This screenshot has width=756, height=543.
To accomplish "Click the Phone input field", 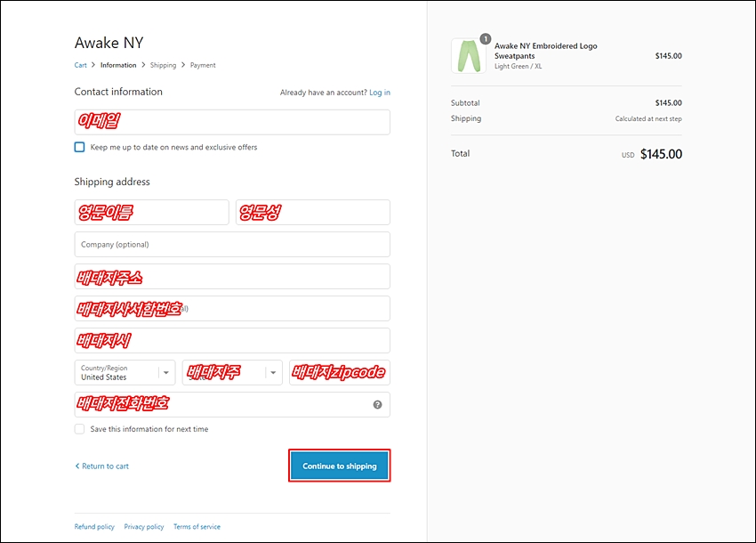I will coord(232,404).
